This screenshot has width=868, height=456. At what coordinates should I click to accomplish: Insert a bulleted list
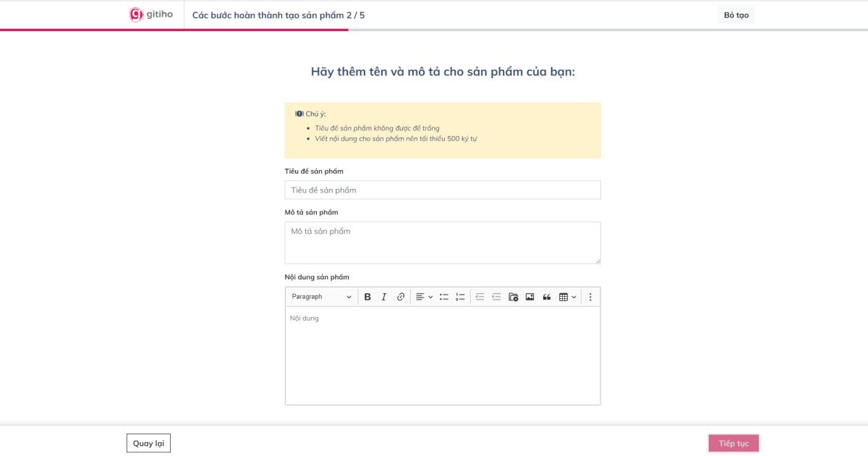[443, 297]
